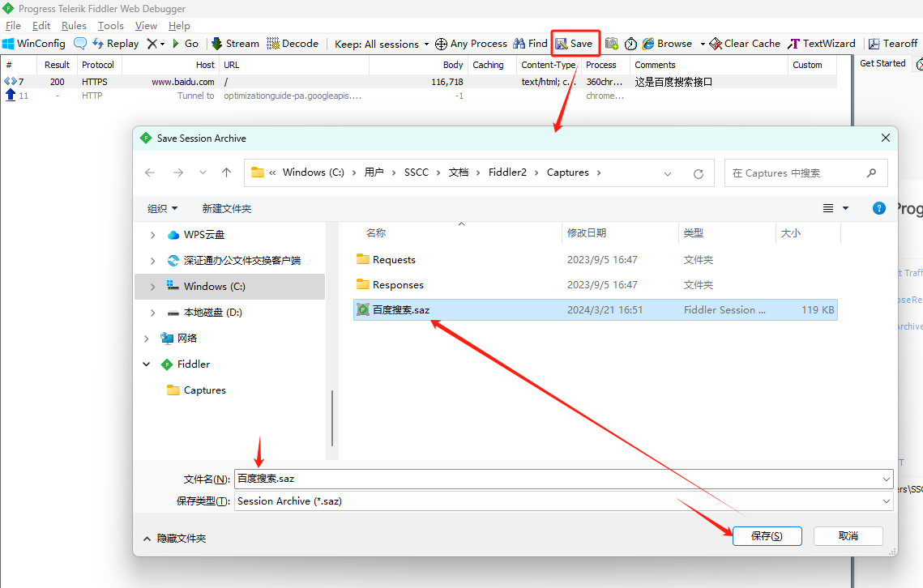Select the 百度搜索.saz file
Viewport: 923px width, 588px height.
click(x=595, y=309)
